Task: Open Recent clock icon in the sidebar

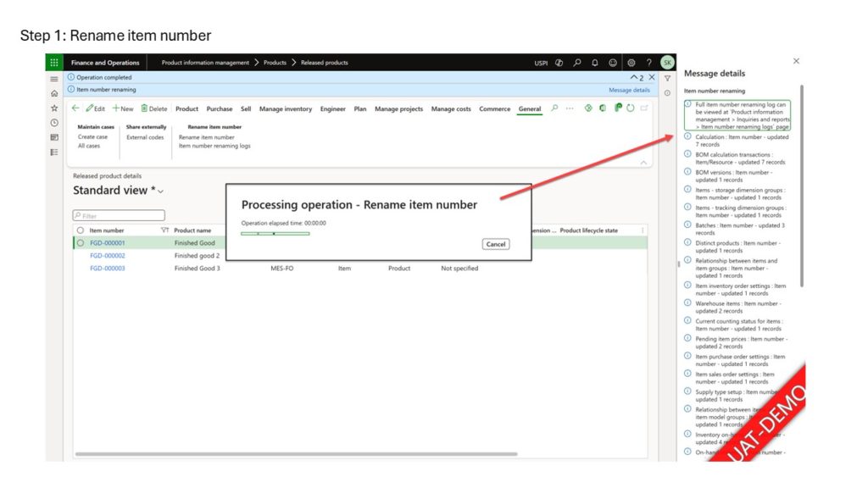Action: tap(54, 123)
